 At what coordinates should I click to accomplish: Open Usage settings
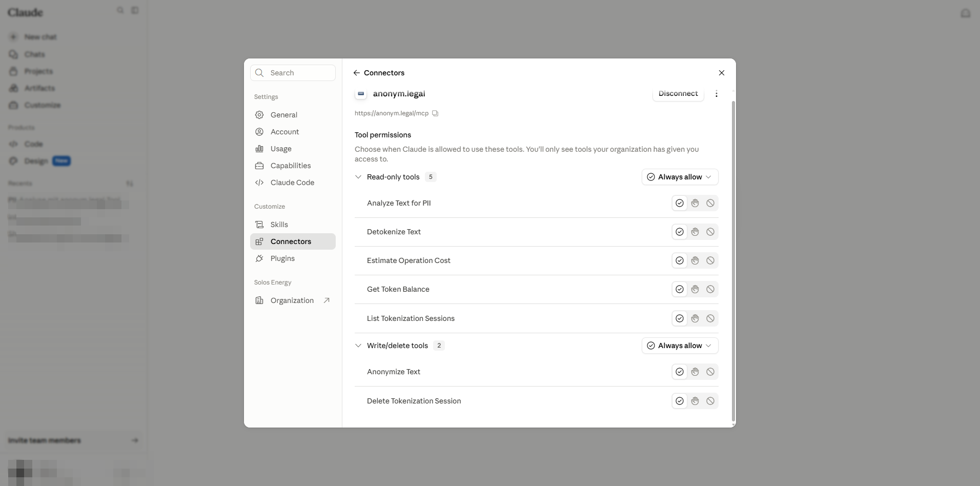coord(293,149)
